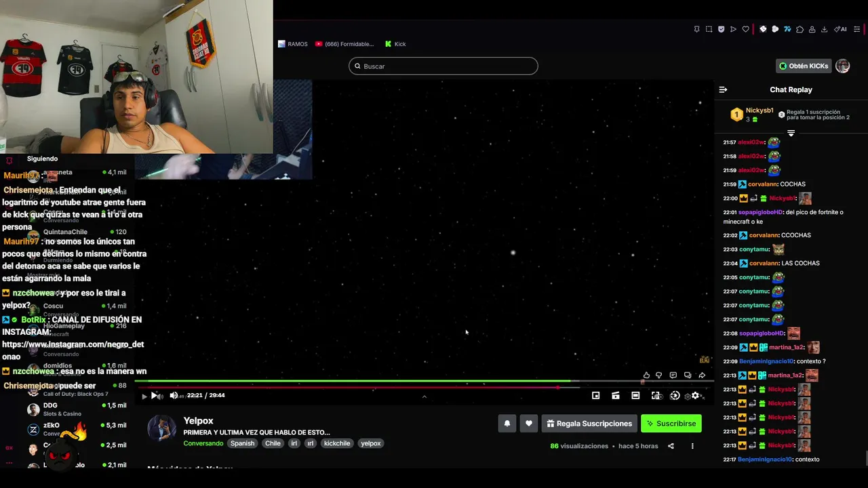Open the Yelpox channel name link

coord(198,421)
